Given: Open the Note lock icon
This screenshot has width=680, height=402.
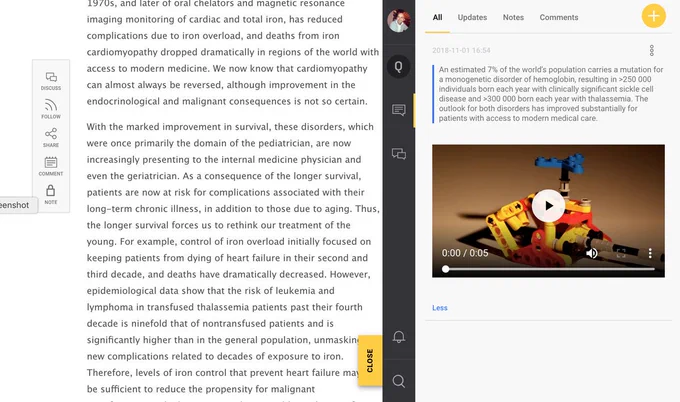Looking at the screenshot, I should click(x=51, y=195).
